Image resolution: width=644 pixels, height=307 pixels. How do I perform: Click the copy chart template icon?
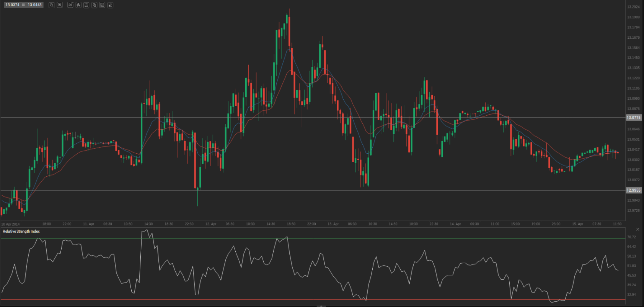[x=95, y=5]
